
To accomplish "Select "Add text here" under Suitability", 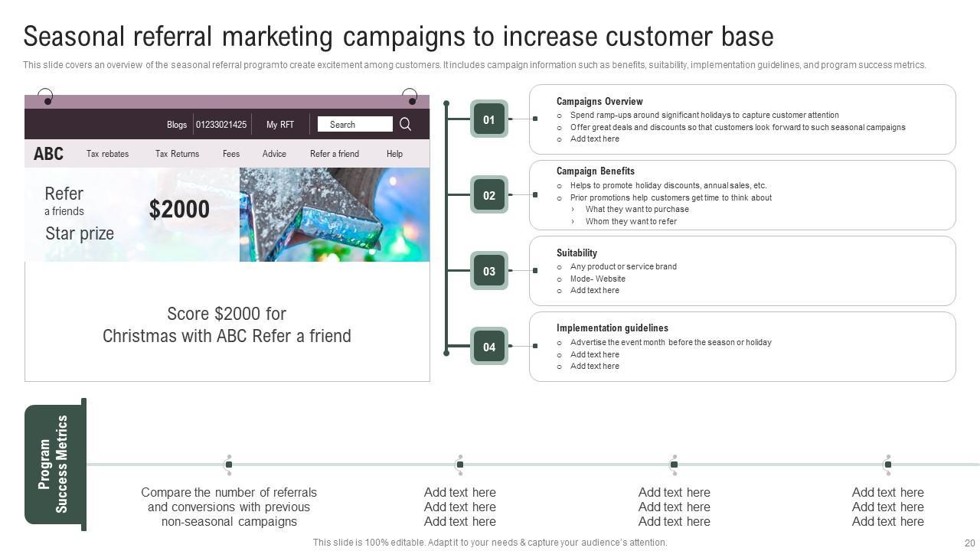I will 595,291.
